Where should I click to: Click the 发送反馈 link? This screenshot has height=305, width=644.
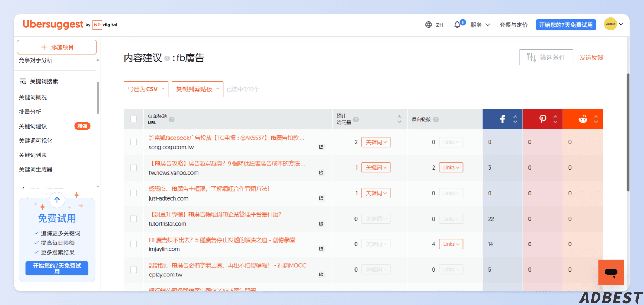591,57
